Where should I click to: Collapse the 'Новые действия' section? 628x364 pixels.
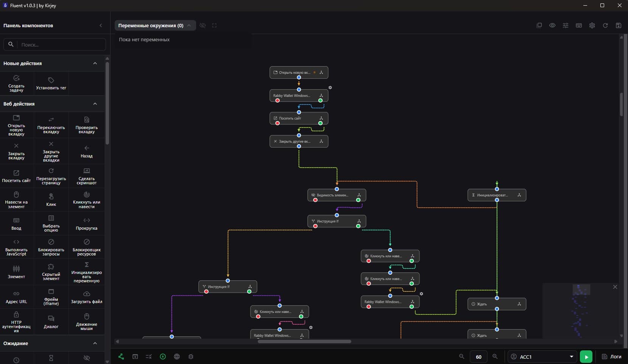pos(95,63)
